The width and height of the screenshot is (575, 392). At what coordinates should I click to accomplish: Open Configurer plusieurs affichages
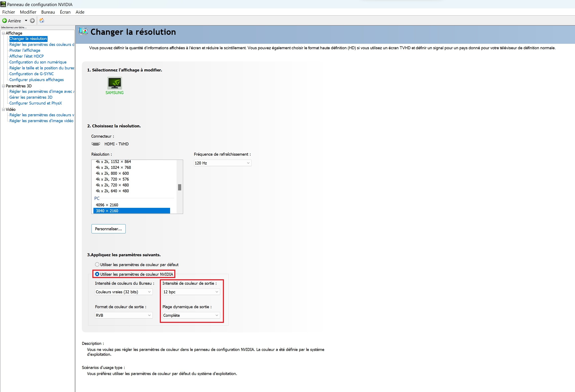36,80
